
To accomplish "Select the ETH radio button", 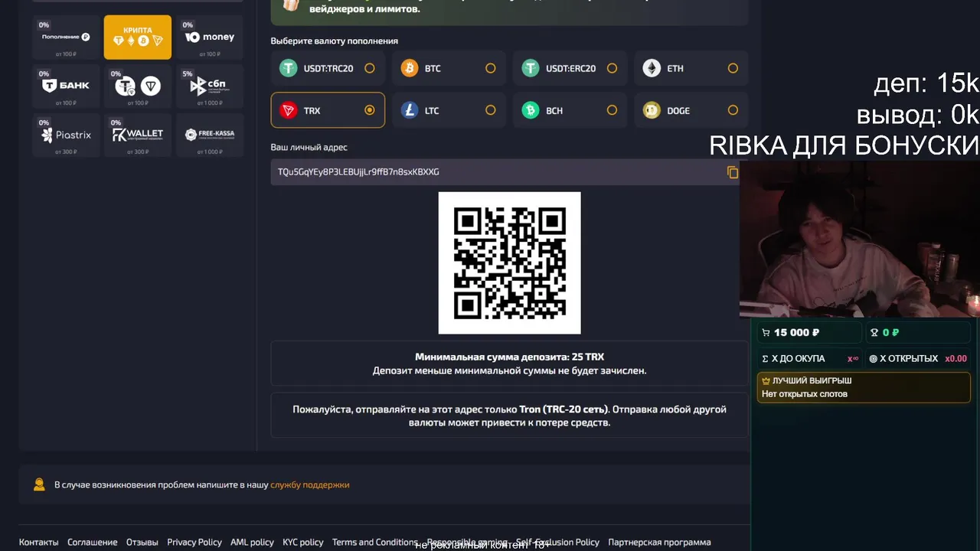I will click(x=733, y=68).
